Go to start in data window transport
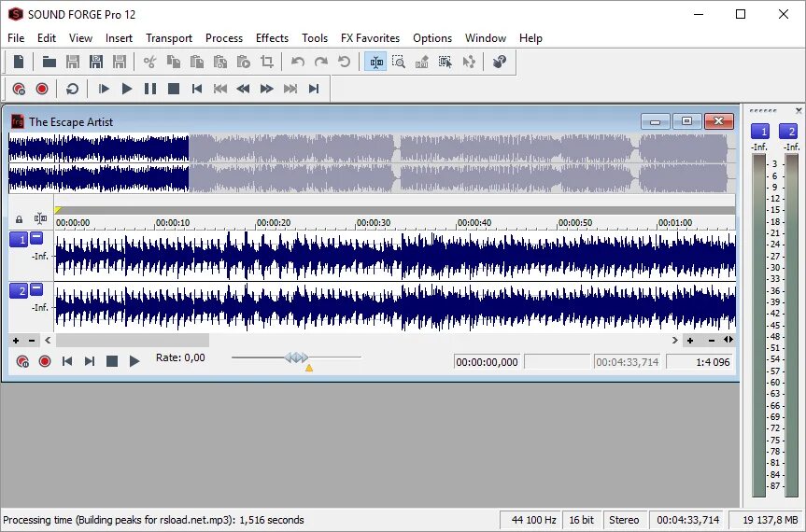The width and height of the screenshot is (806, 532). 67,361
